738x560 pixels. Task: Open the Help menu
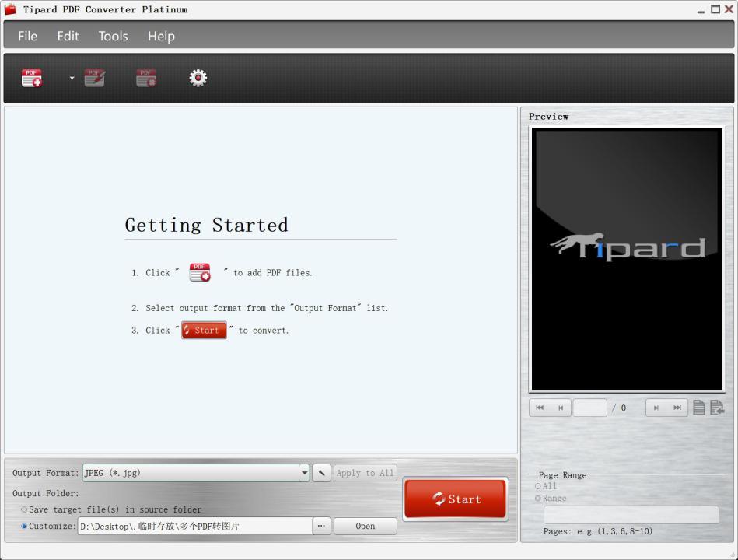161,37
